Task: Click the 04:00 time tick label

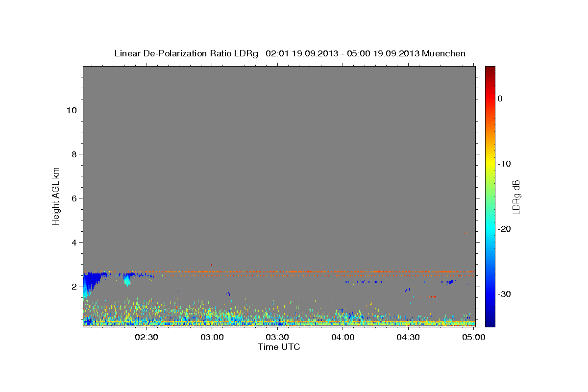Action: point(343,337)
